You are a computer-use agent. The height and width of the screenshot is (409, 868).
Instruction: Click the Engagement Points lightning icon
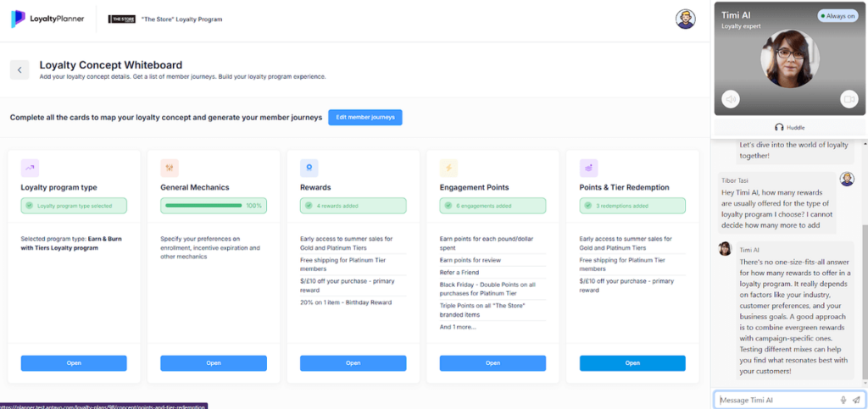448,168
